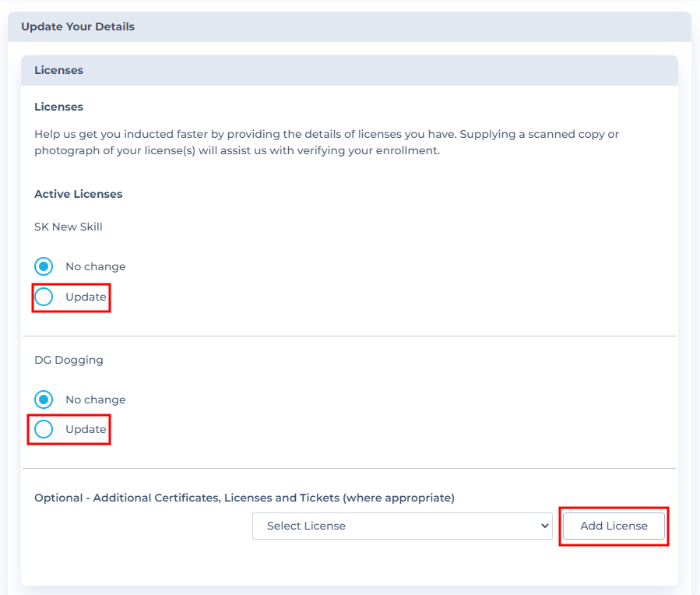Click the Update label text for SK New Skill
700x595 pixels.
click(x=86, y=297)
